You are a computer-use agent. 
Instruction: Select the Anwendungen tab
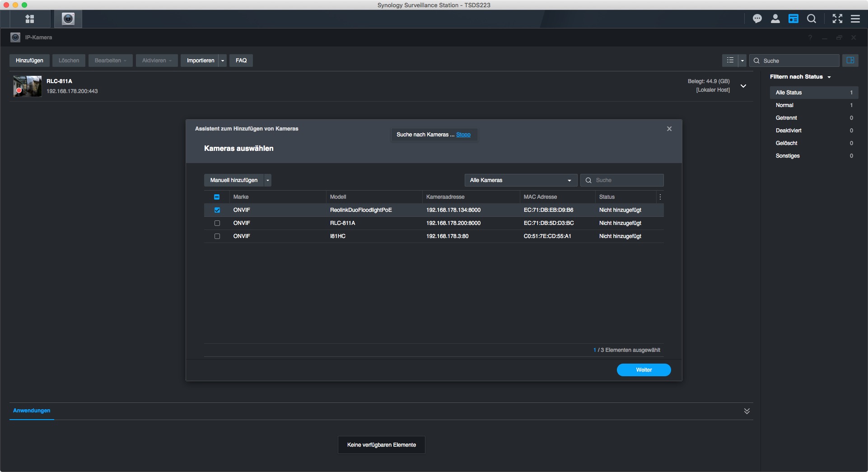32,411
